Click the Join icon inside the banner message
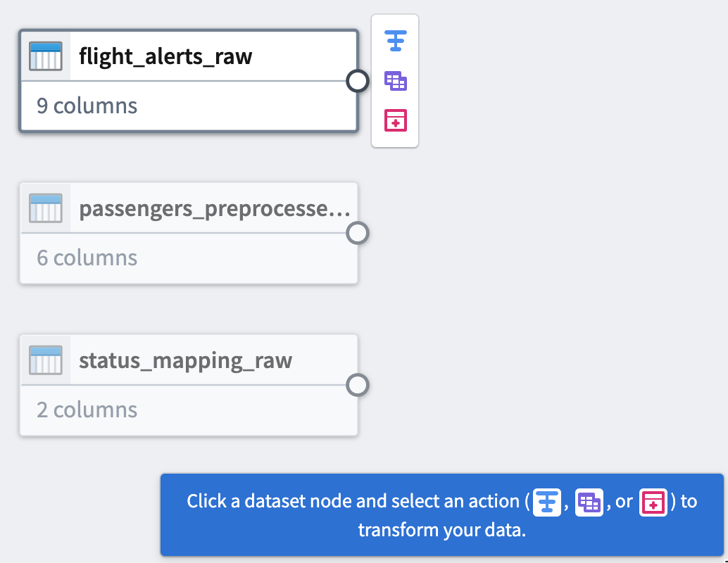Viewport: 728px width, 563px height. coord(590,502)
